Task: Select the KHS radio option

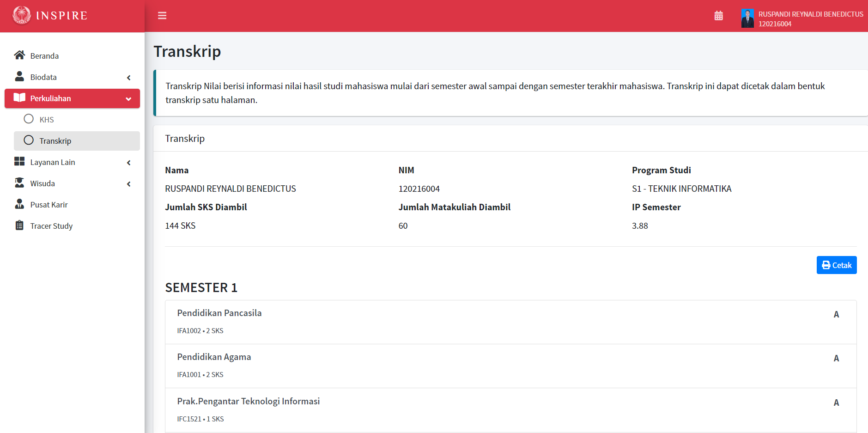Action: (29, 119)
